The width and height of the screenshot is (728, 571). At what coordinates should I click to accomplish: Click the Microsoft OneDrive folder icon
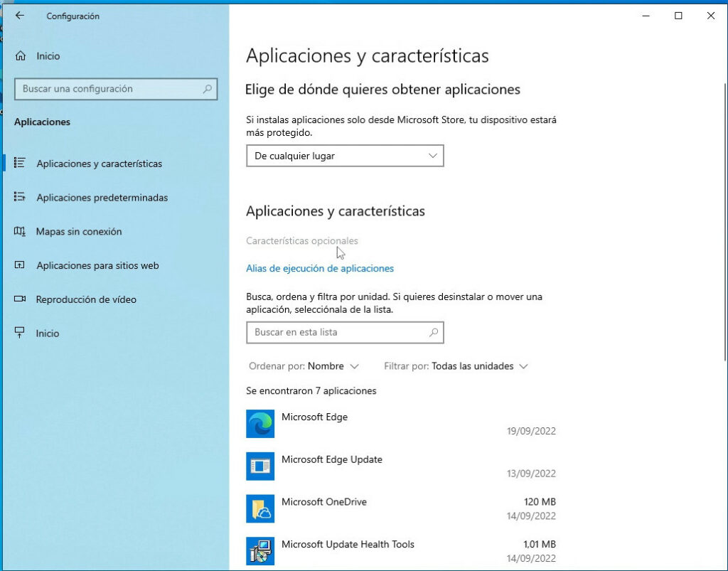pyautogui.click(x=259, y=508)
